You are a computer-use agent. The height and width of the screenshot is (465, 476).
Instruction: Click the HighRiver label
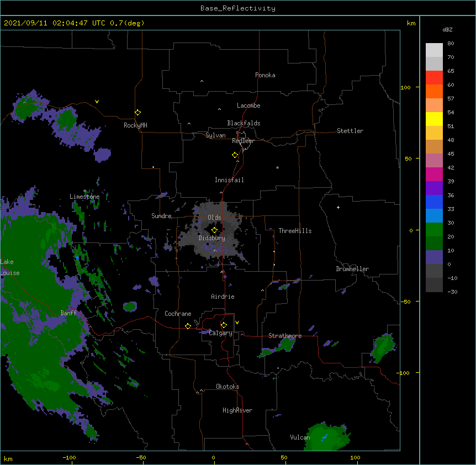237,410
